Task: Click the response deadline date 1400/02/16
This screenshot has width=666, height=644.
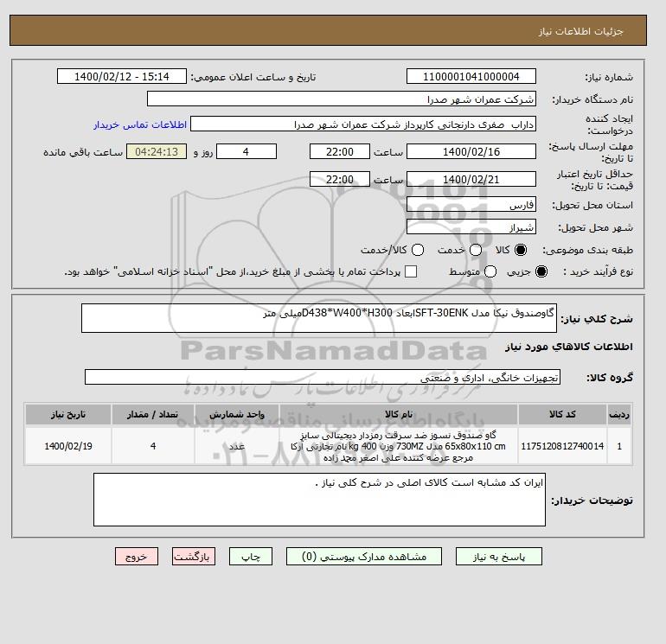Action: pyautogui.click(x=471, y=151)
